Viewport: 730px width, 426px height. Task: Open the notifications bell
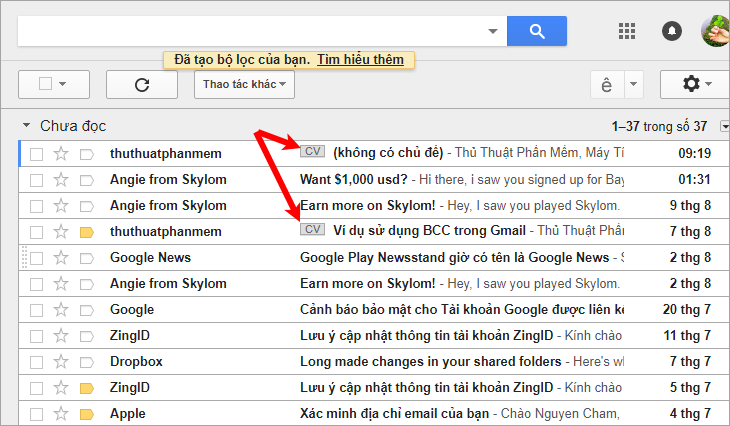click(671, 31)
